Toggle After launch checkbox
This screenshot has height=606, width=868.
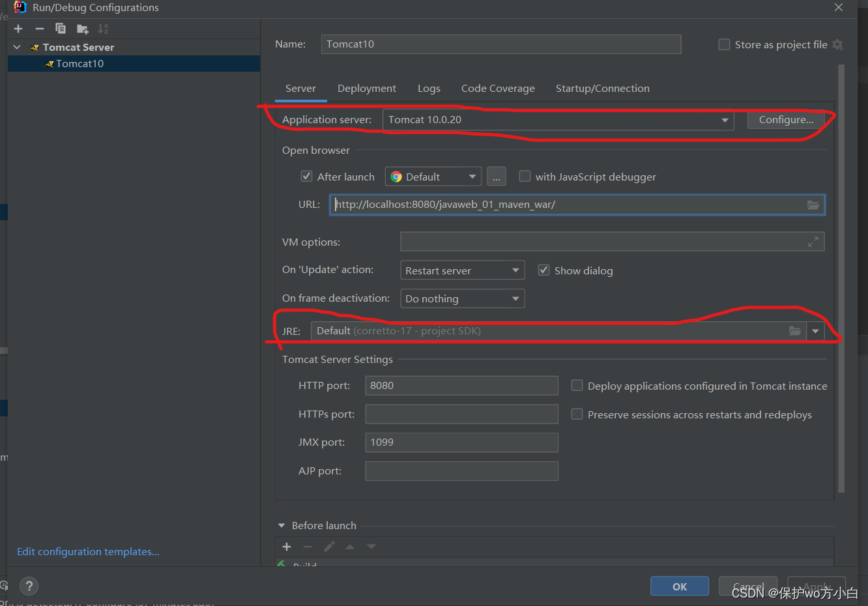click(306, 177)
